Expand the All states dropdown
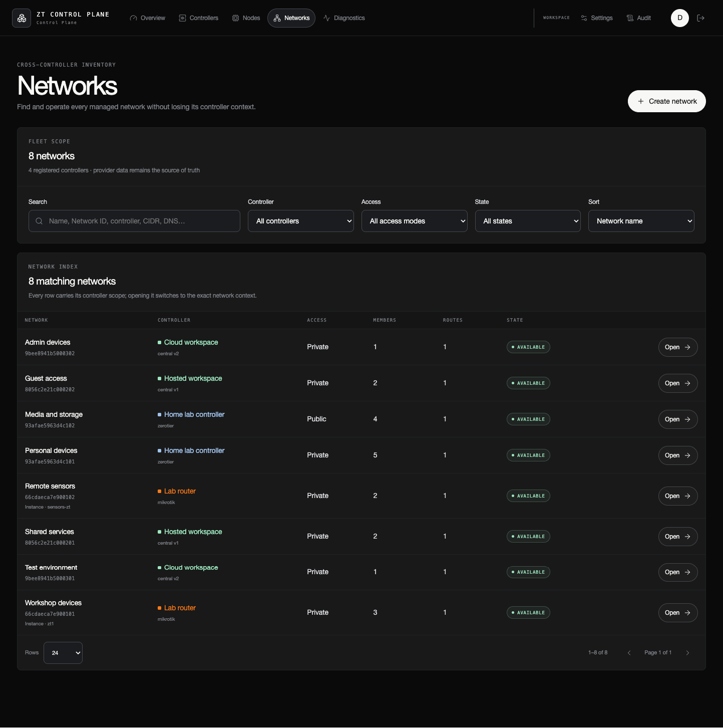The width and height of the screenshot is (723, 728). (x=528, y=221)
